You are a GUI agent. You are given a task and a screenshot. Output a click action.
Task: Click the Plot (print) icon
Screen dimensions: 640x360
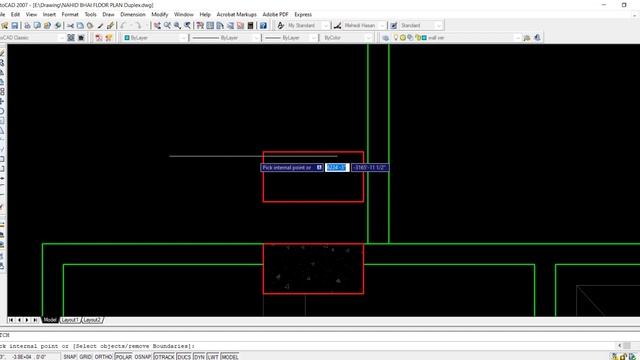27,25
